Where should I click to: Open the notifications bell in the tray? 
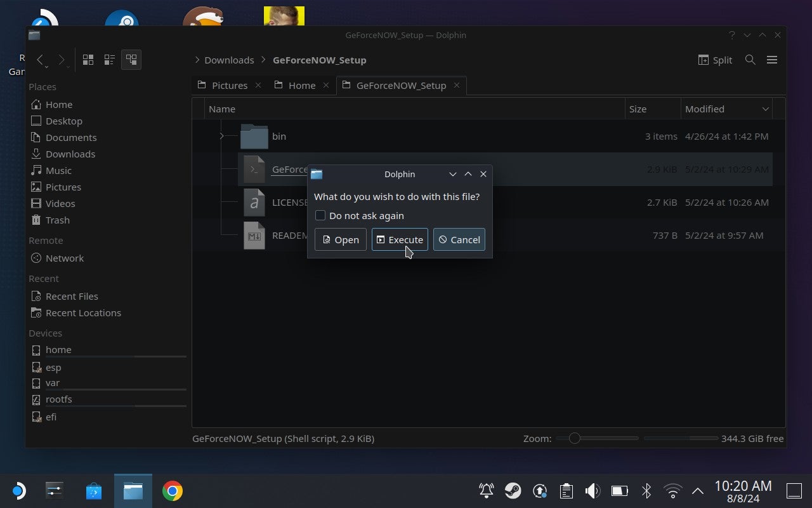[x=486, y=490]
